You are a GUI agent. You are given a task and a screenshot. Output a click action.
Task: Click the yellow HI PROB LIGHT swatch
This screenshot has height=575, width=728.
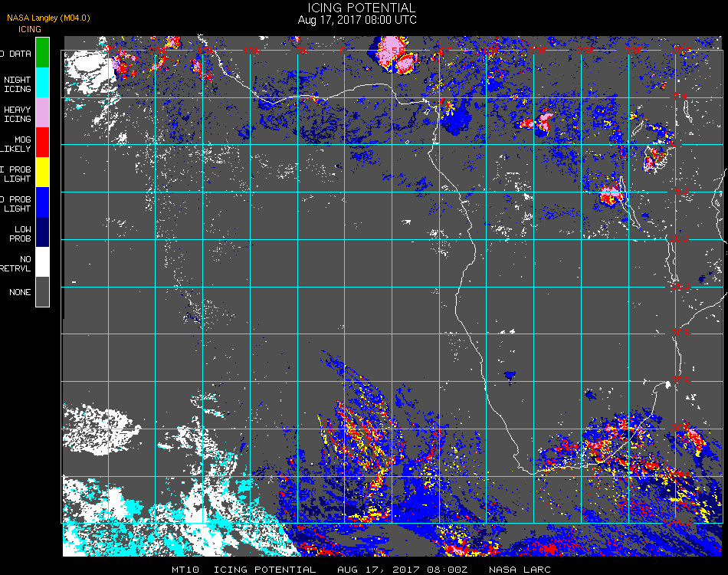click(x=42, y=172)
